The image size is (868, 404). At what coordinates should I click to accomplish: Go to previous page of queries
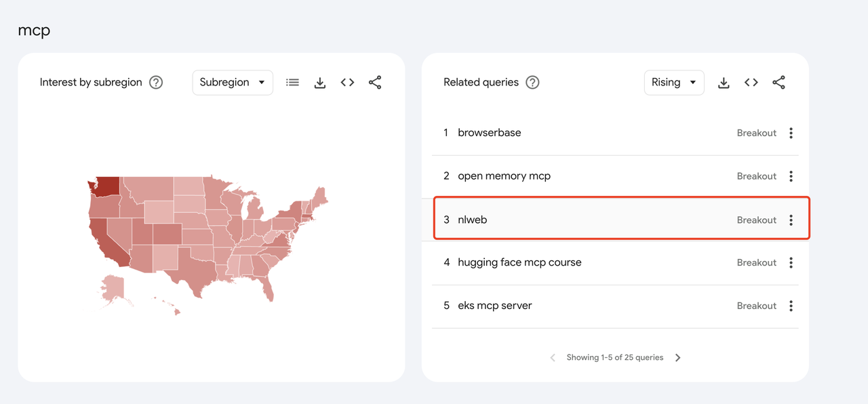point(553,358)
